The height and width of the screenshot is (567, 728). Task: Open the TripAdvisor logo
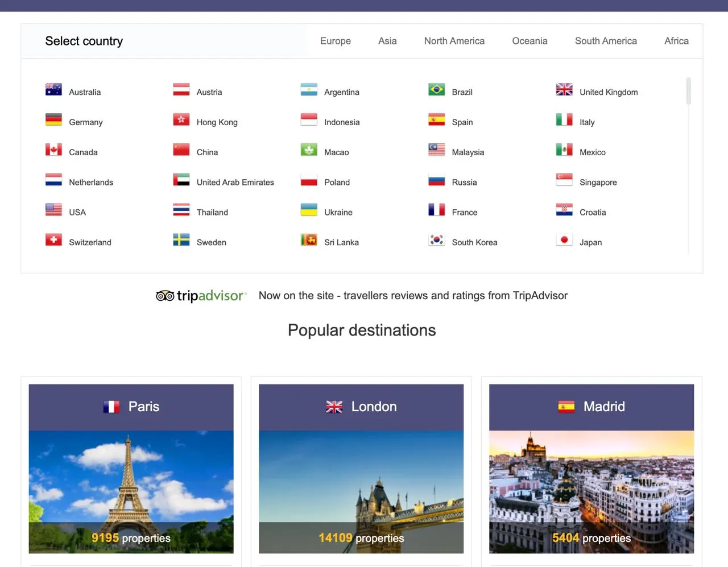point(201,296)
